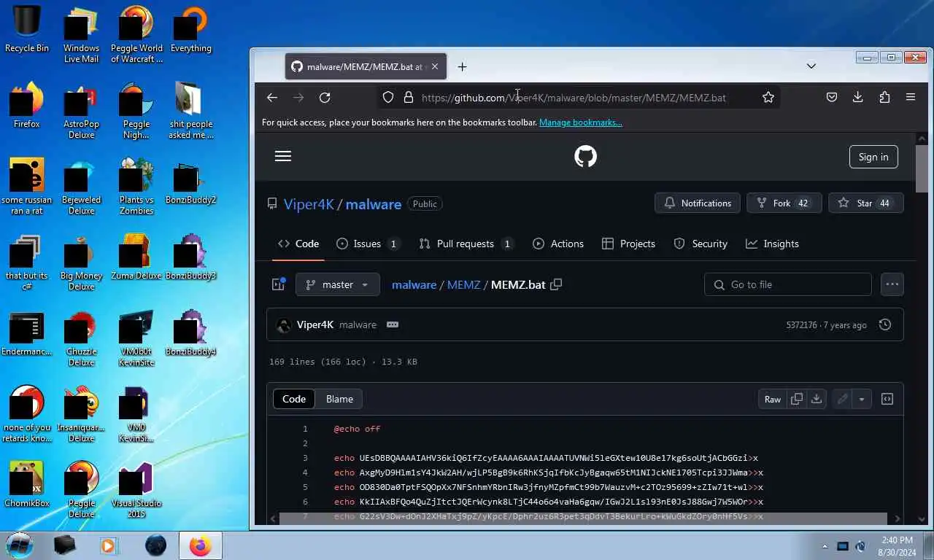
Task: Bookmark this page with the star icon
Action: (768, 97)
